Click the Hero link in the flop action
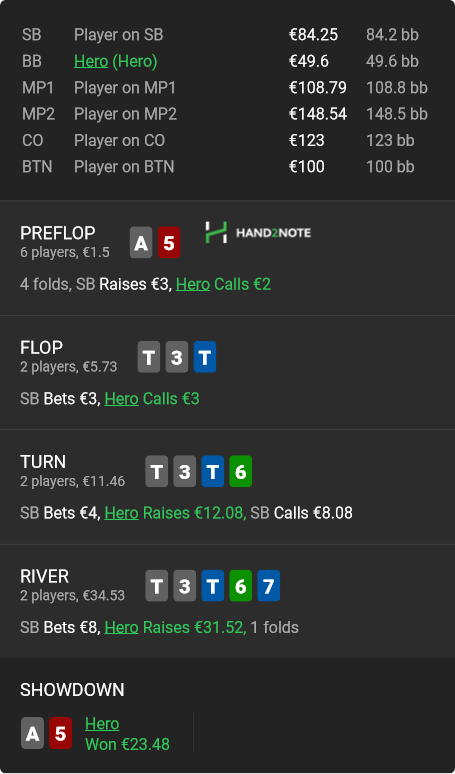Viewport: 455px width, 774px height. point(121,399)
